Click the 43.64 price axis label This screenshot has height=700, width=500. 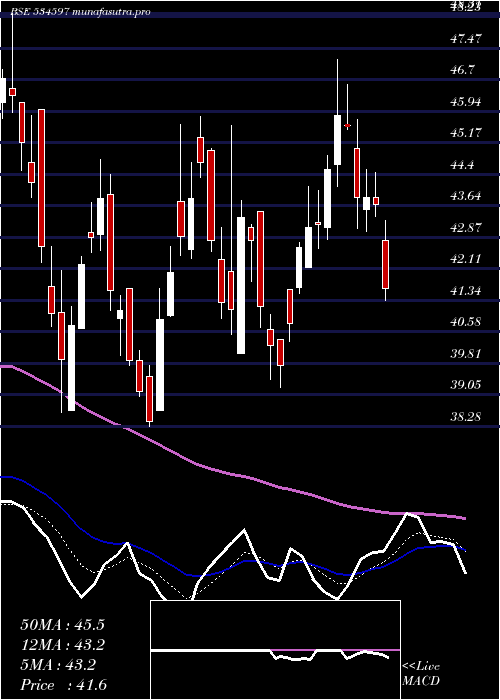coord(466,196)
